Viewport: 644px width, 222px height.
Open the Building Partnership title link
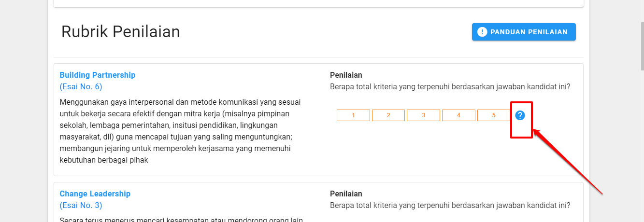[98, 75]
